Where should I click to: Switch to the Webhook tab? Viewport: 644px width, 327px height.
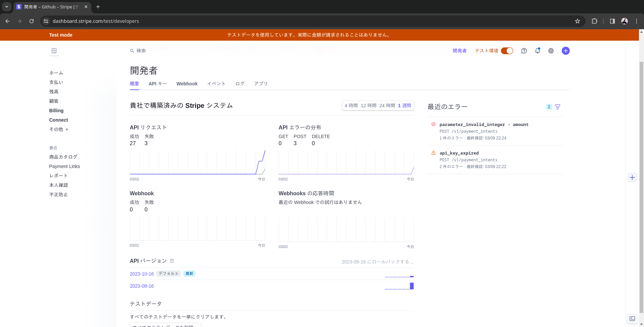(187, 84)
